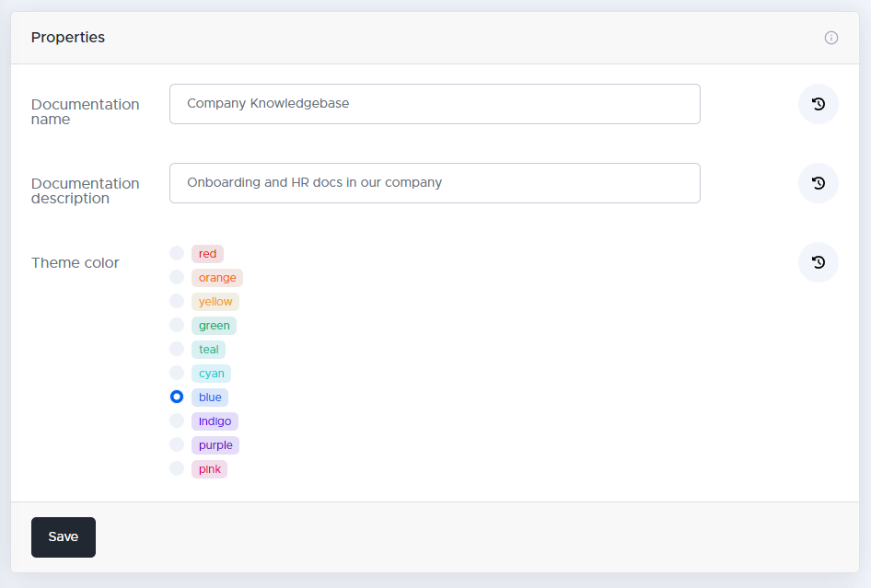
Task: Select the purple theme radio button
Action: point(177,445)
